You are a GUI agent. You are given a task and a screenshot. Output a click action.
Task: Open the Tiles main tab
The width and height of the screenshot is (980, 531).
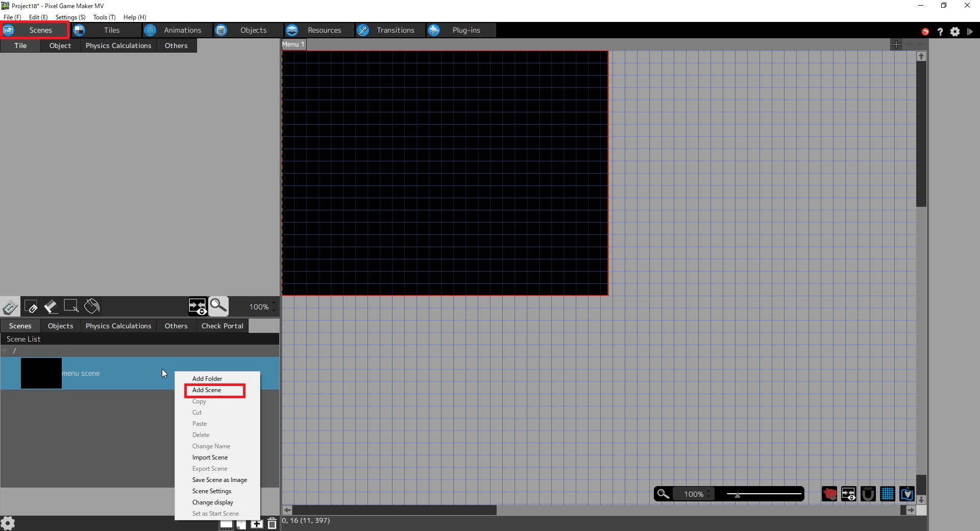click(x=106, y=30)
